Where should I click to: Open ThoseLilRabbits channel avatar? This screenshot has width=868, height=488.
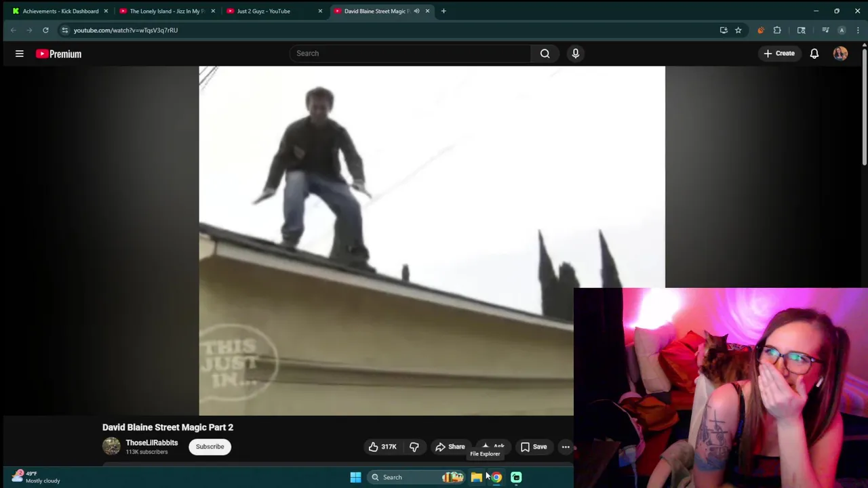[111, 446]
